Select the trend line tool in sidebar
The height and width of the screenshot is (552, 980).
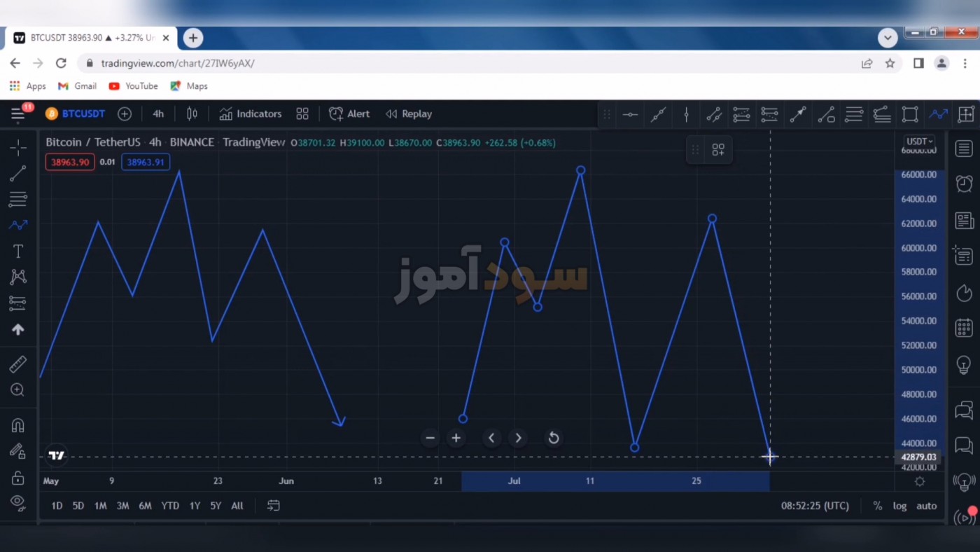tap(18, 173)
